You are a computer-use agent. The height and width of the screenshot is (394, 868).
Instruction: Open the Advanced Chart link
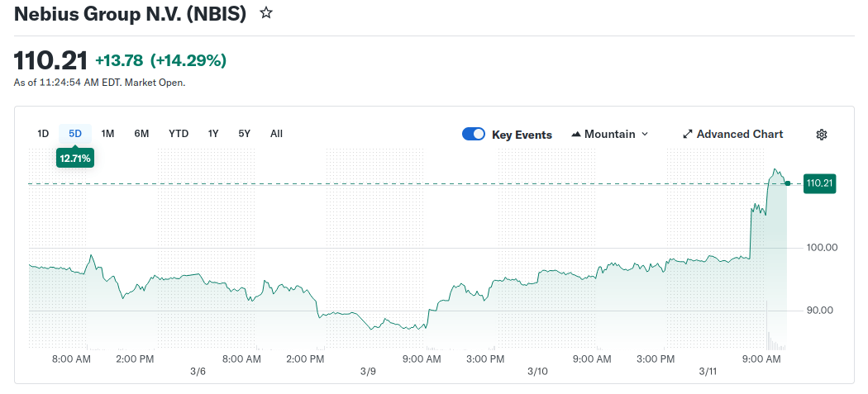739,134
